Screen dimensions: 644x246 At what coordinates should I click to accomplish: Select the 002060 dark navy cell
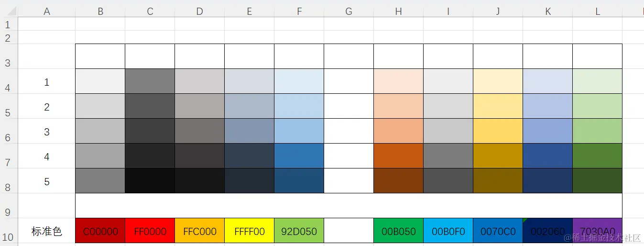[548, 231]
